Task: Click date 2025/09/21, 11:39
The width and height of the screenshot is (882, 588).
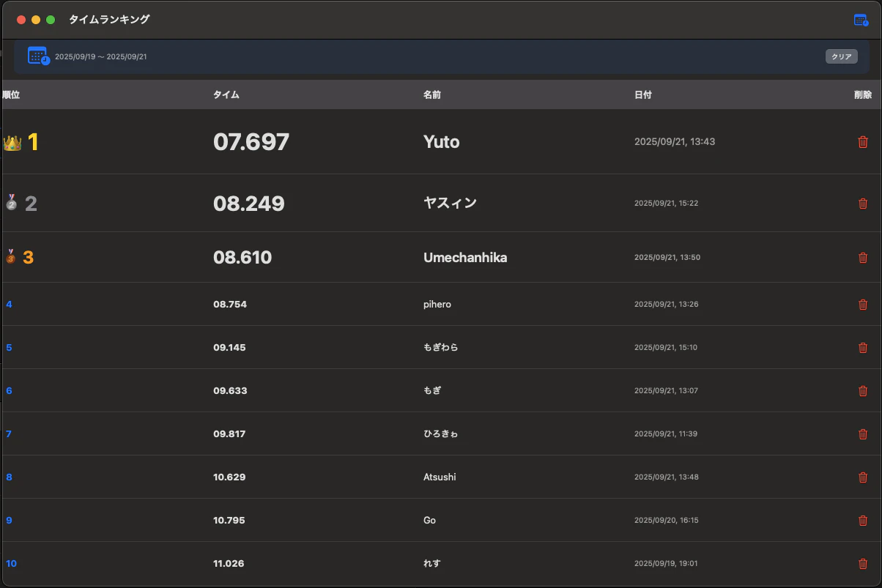Action: coord(666,434)
